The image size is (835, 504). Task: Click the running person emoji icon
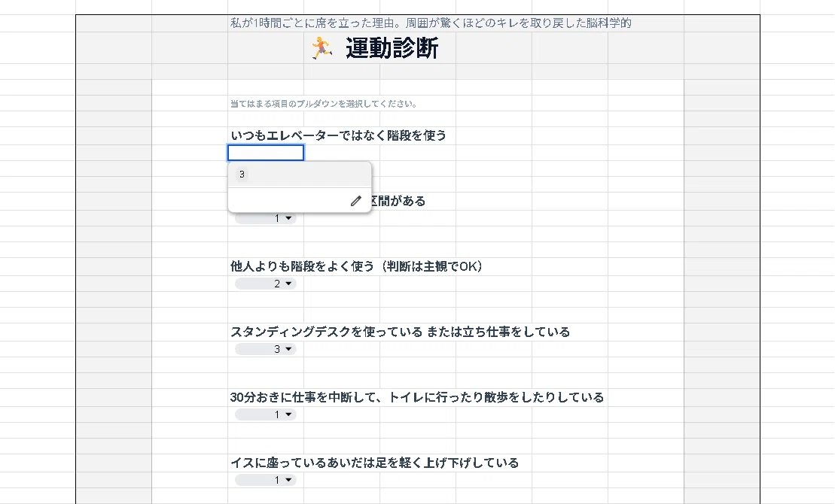coord(322,48)
